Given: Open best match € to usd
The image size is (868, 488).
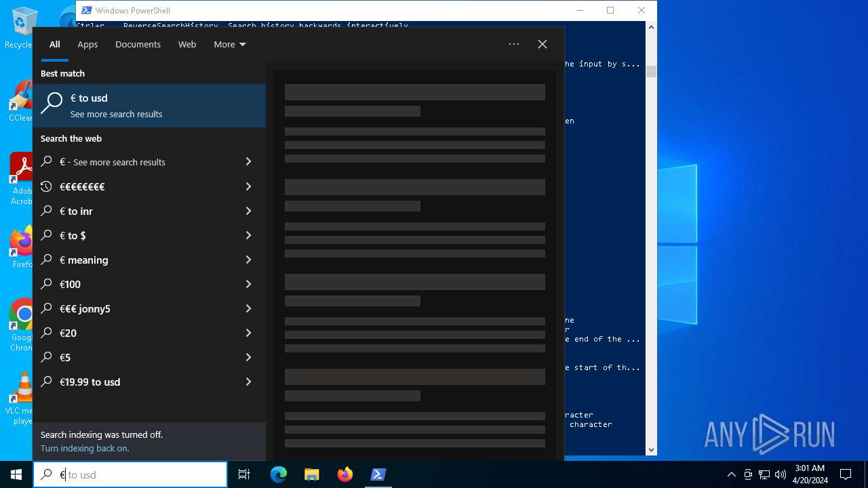Looking at the screenshot, I should (149, 106).
